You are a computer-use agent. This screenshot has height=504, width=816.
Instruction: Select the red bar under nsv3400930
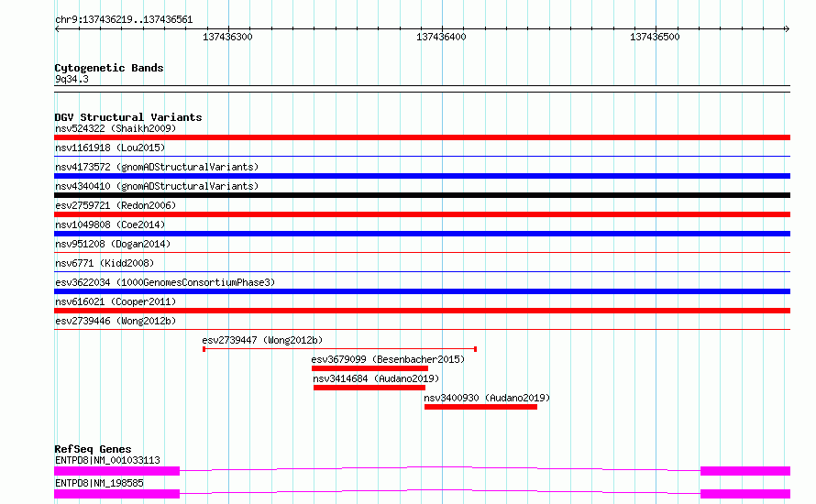480,407
